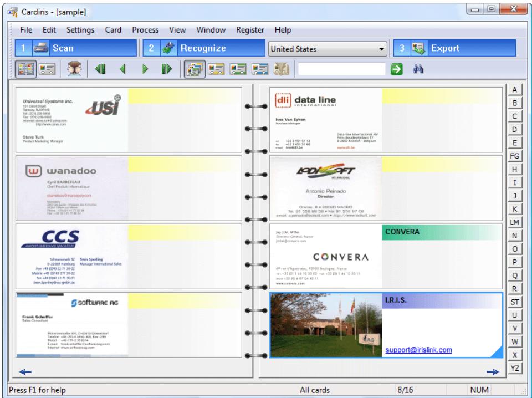Image resolution: width=532 pixels, height=398 pixels.
Task: Go to the previous card
Action: click(x=123, y=69)
